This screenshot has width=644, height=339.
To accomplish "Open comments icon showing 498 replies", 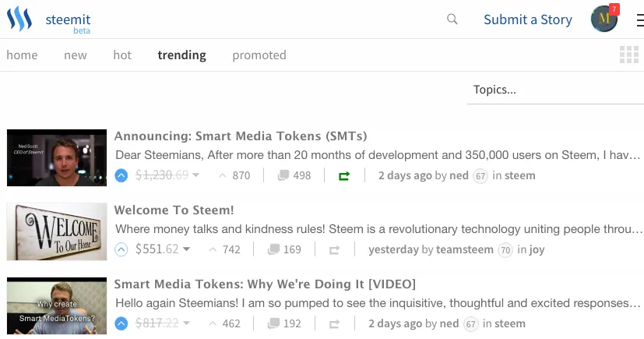I will click(x=283, y=176).
